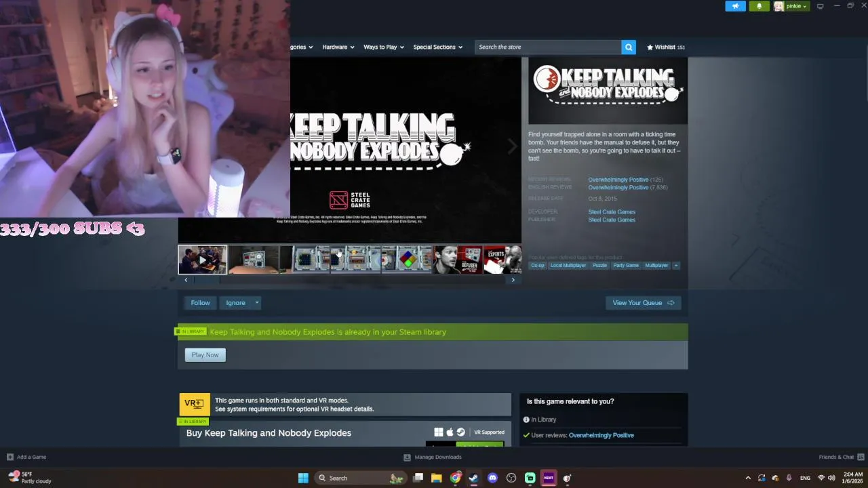Select the Experts trailer thumbnail
The height and width of the screenshot is (488, 868).
502,260
